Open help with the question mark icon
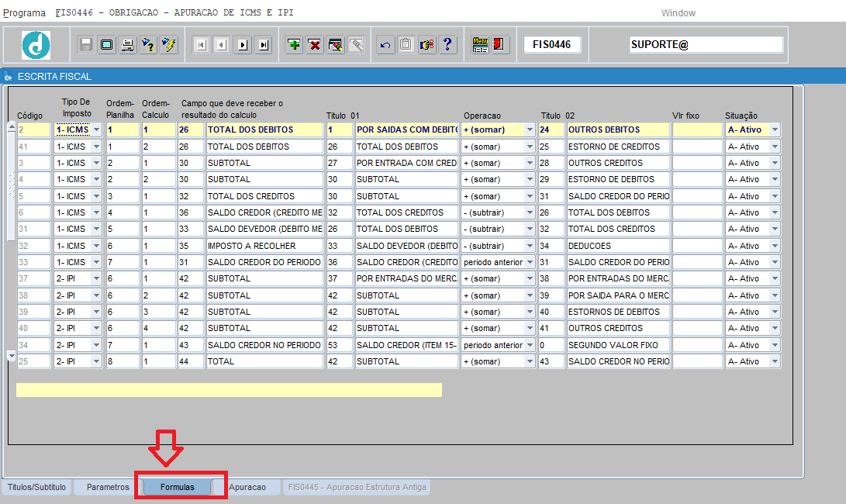Viewport: 846px width, 504px height. coord(447,45)
